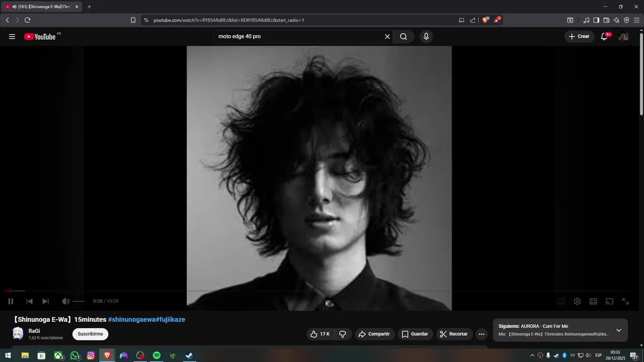Bookmark this page
This screenshot has height=362, width=644.
133,20
